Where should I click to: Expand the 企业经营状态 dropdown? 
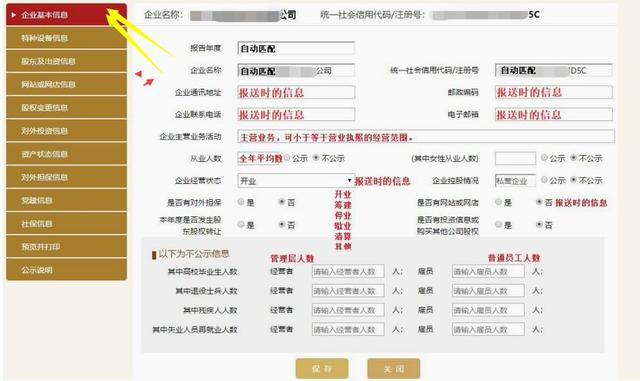(296, 180)
